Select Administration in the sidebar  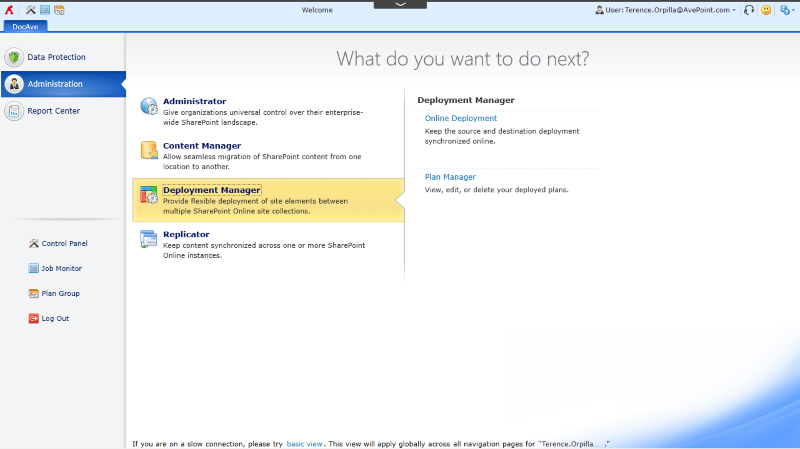[63, 84]
